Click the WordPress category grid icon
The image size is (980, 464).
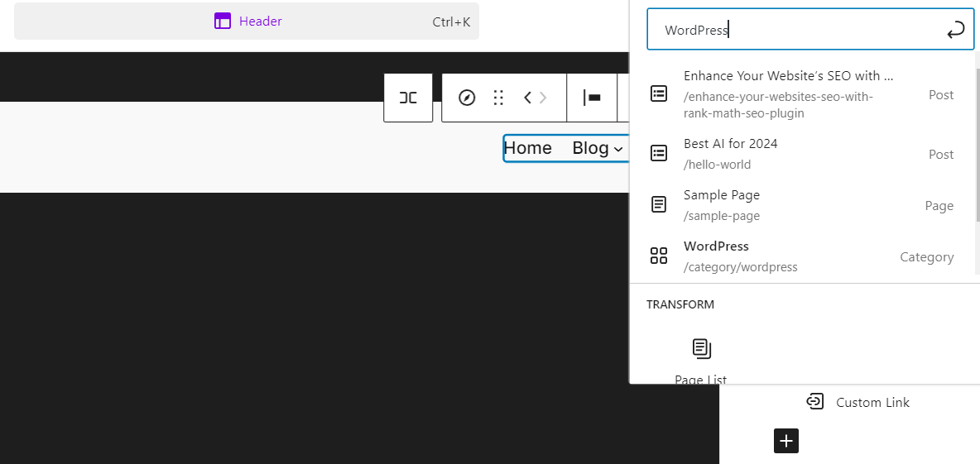[659, 256]
